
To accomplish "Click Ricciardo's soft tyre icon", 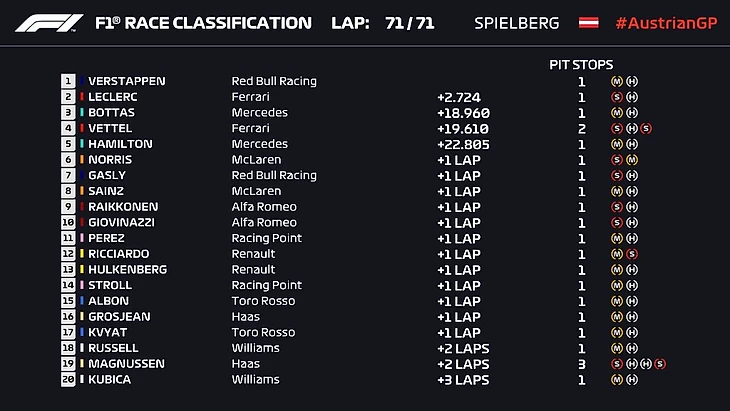I will point(632,254).
